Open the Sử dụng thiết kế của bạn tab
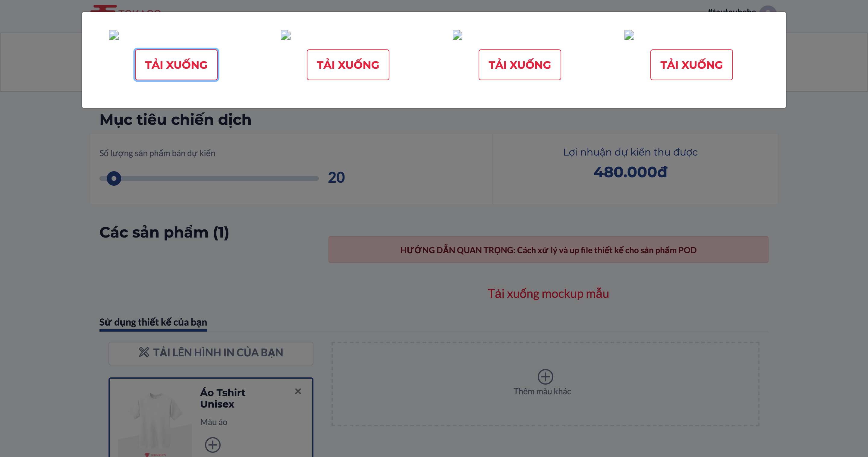Screen dimensions: 868x457 [153, 322]
